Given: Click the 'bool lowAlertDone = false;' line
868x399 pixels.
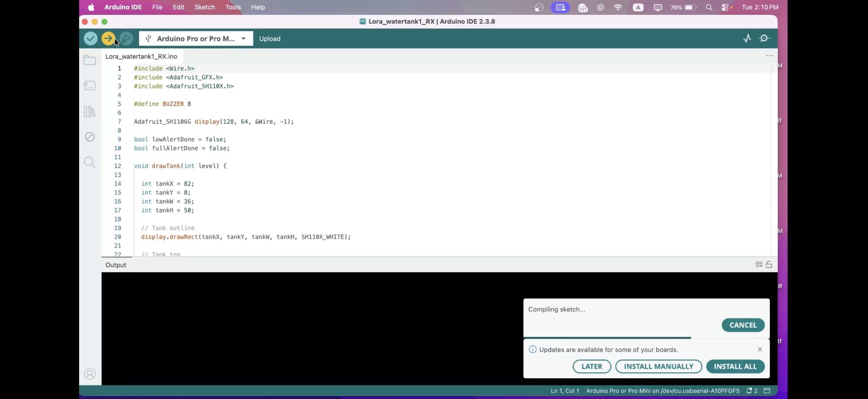Looking at the screenshot, I should tap(180, 139).
